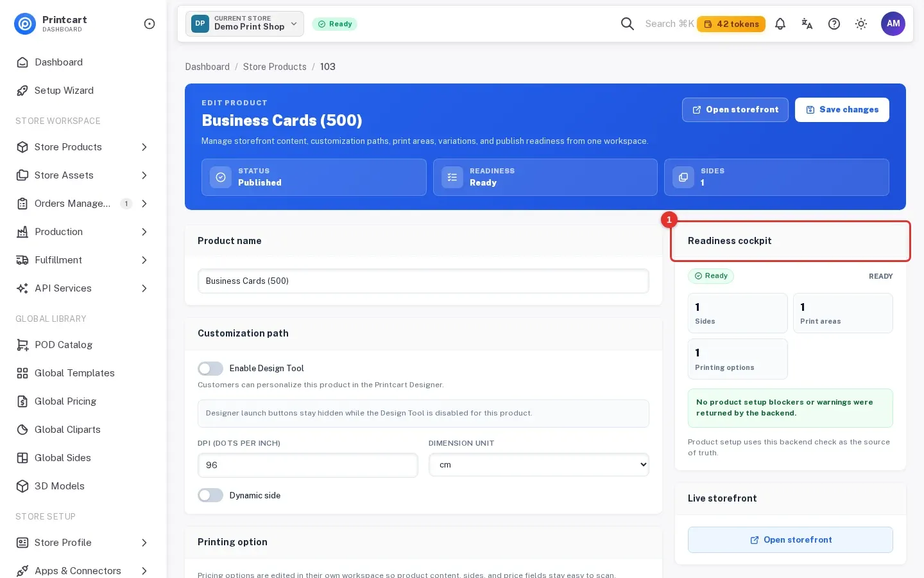Image resolution: width=924 pixels, height=578 pixels.
Task: Click the Product name input field
Action: pyautogui.click(x=424, y=281)
